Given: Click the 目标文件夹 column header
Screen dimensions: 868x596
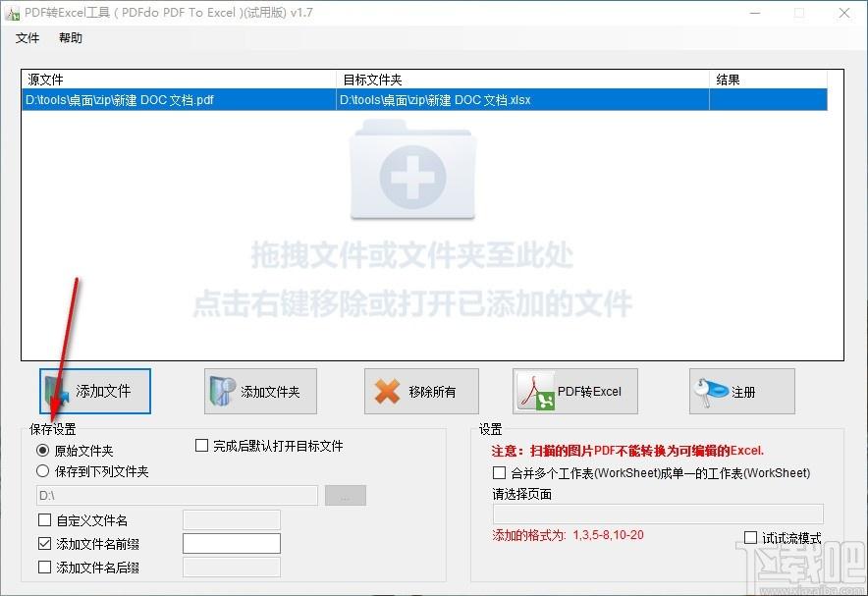Looking at the screenshot, I should pyautogui.click(x=522, y=80).
